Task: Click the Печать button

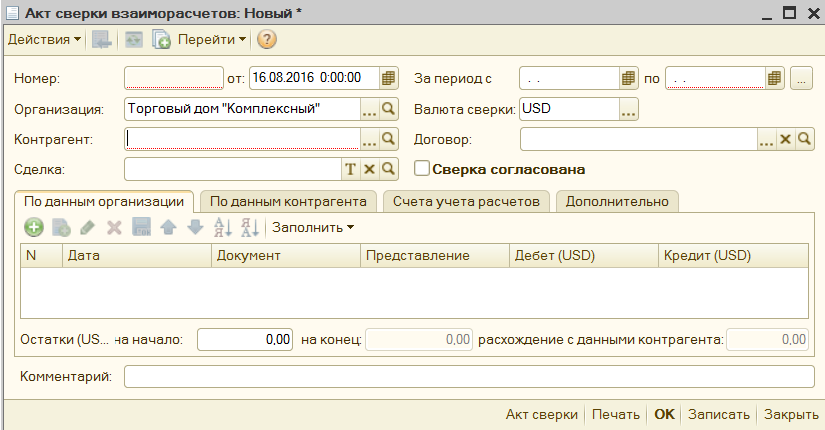Action: coord(615,414)
